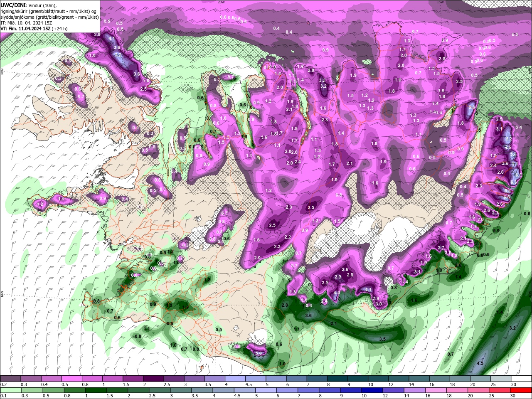Image resolution: width=532 pixels, height=399 pixels.
Task: Select the 'rigning/skúrir' legend description line
Action: [x=49, y=11]
